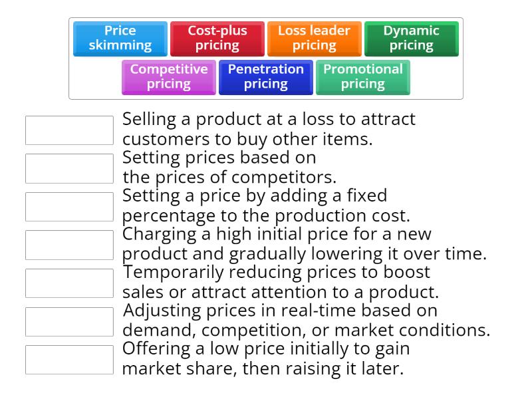Click the answer box next to high initial price description
Screen dimensions: 532x399
69,245
